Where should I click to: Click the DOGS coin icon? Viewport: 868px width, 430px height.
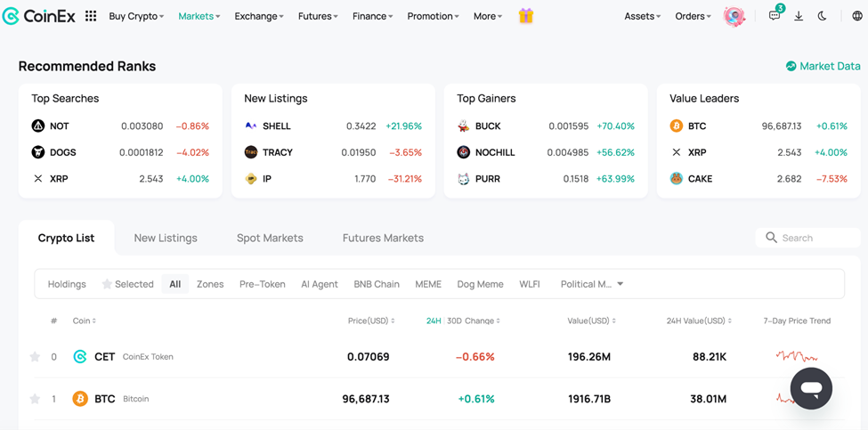[38, 152]
